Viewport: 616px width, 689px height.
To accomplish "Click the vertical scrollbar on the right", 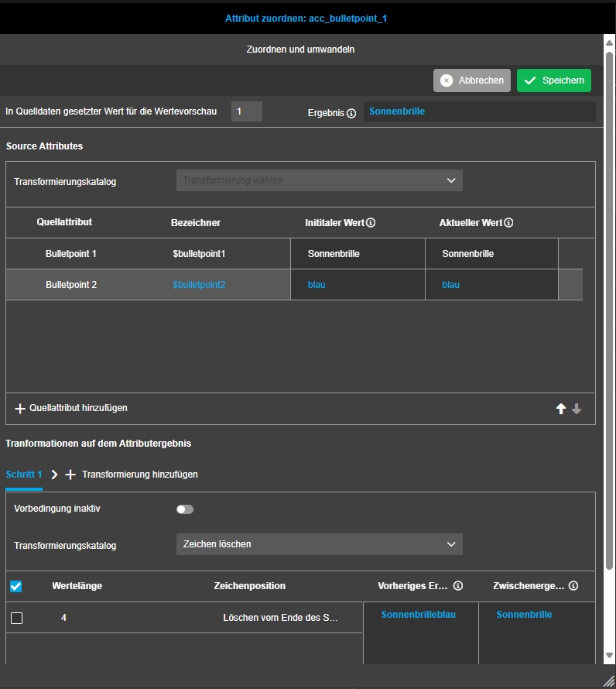I will point(609,310).
